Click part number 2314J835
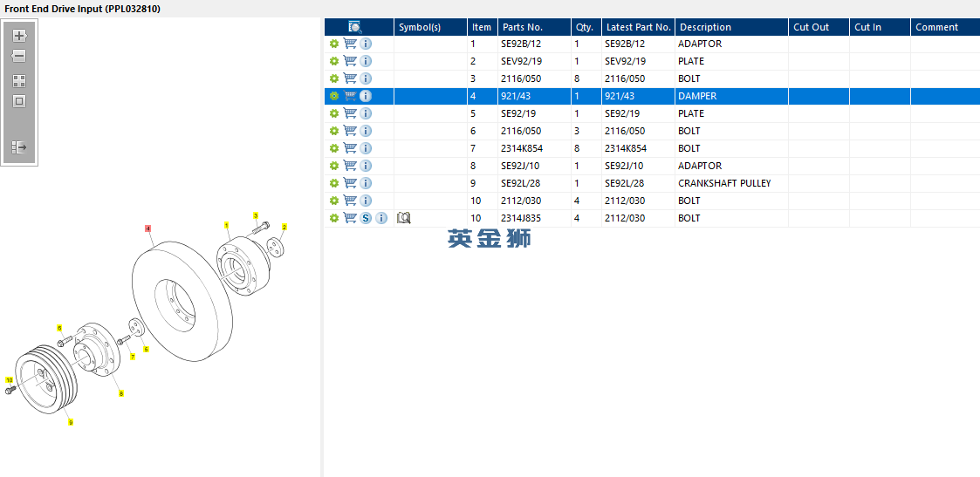Image resolution: width=980 pixels, height=477 pixels. click(x=521, y=219)
